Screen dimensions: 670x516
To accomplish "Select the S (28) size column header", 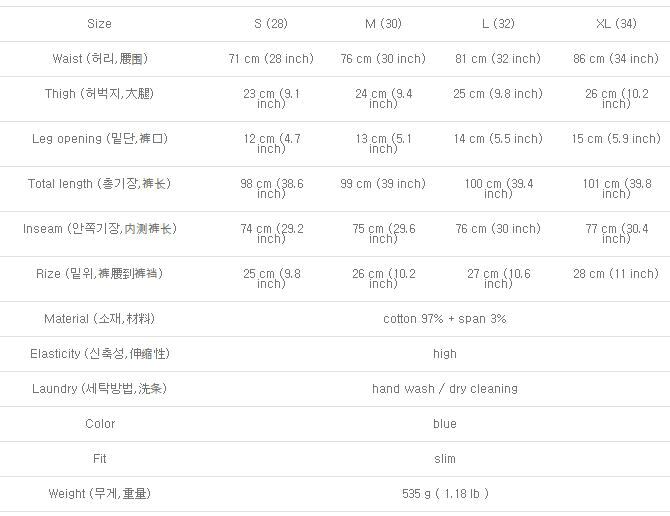I will (x=270, y=24).
